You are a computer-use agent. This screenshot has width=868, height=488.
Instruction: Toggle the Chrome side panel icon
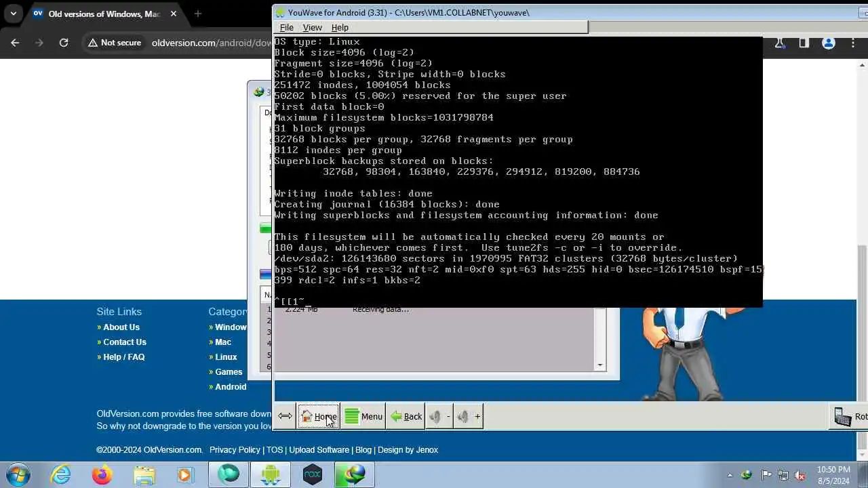(804, 43)
